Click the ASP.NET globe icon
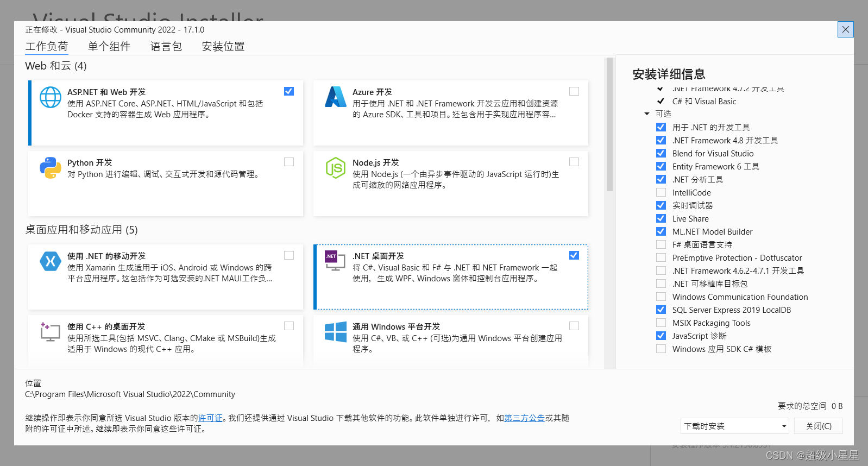This screenshot has width=868, height=466. (x=51, y=97)
